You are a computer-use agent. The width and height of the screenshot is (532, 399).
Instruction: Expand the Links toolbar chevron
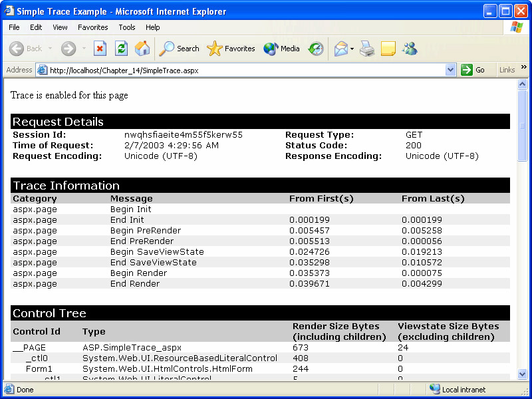523,68
